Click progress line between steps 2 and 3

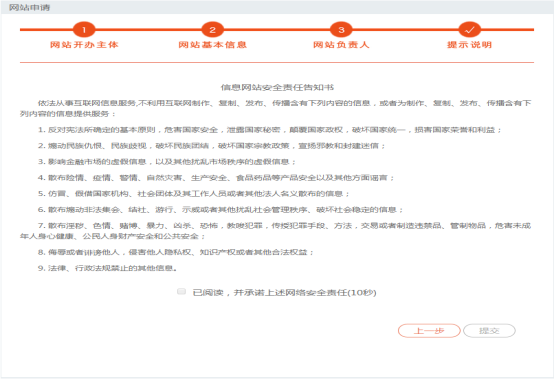pos(277,30)
